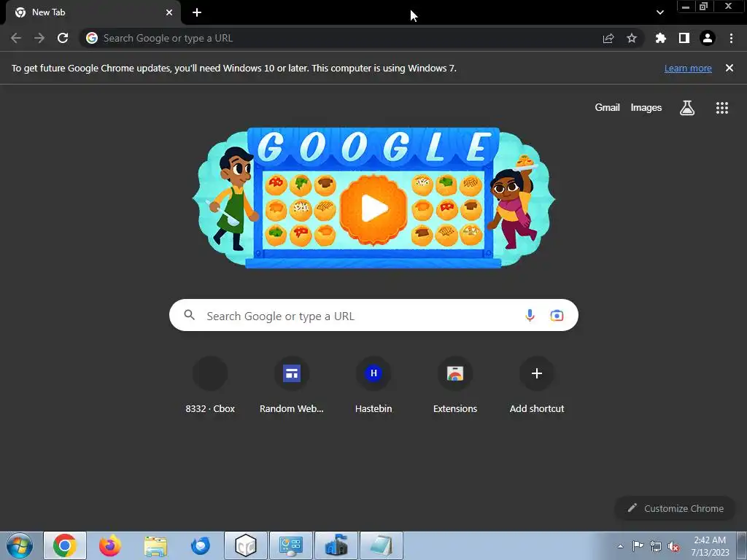The width and height of the screenshot is (747, 560).
Task: Click the network tray icon
Action: (x=656, y=546)
